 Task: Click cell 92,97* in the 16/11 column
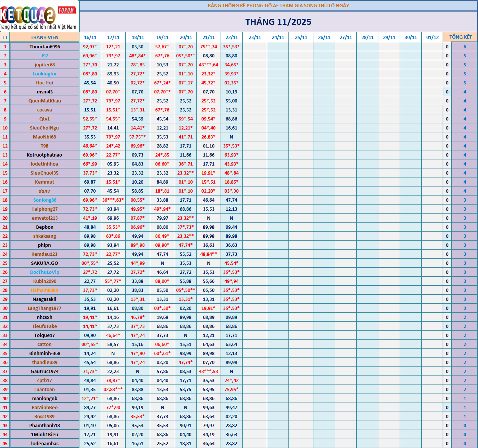coord(90,47)
